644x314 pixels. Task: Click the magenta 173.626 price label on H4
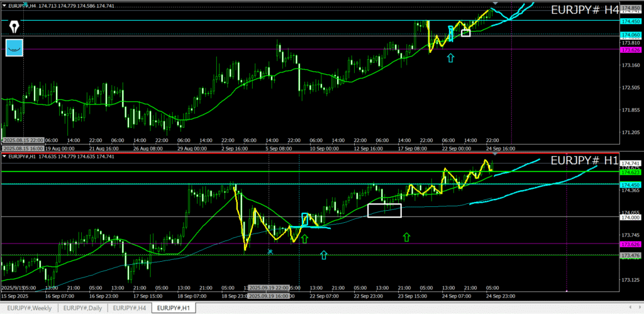point(630,50)
